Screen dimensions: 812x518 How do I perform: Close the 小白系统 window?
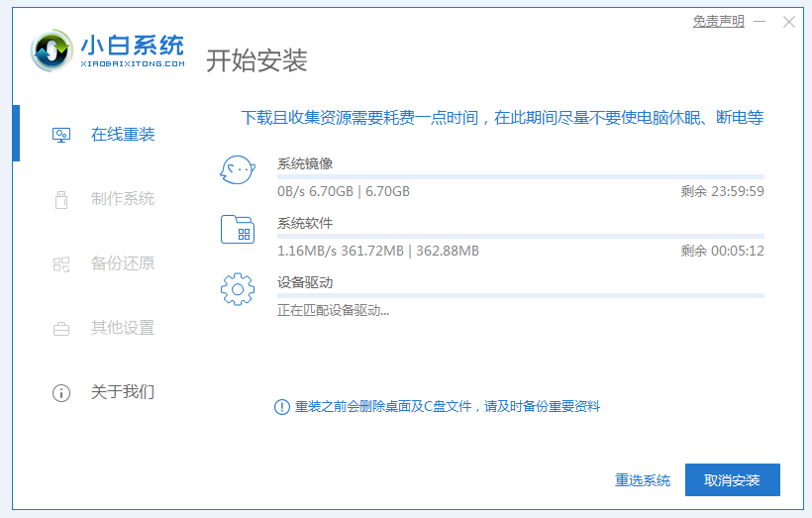[789, 22]
